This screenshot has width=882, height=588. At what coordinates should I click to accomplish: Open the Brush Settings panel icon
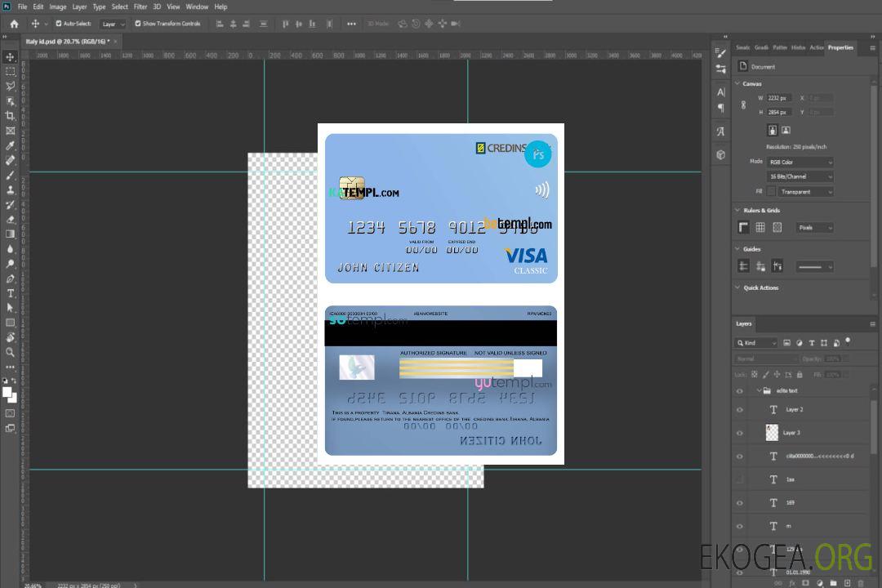[x=721, y=53]
